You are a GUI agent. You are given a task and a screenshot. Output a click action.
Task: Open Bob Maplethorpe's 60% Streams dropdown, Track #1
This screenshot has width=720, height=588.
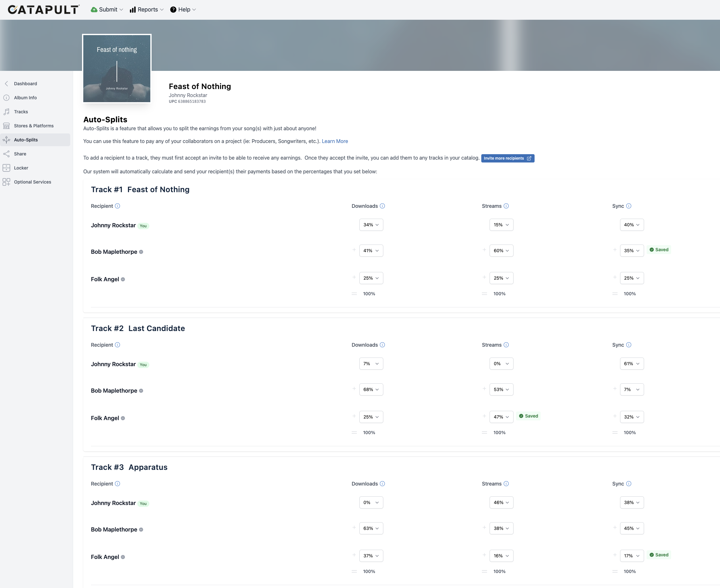click(502, 251)
